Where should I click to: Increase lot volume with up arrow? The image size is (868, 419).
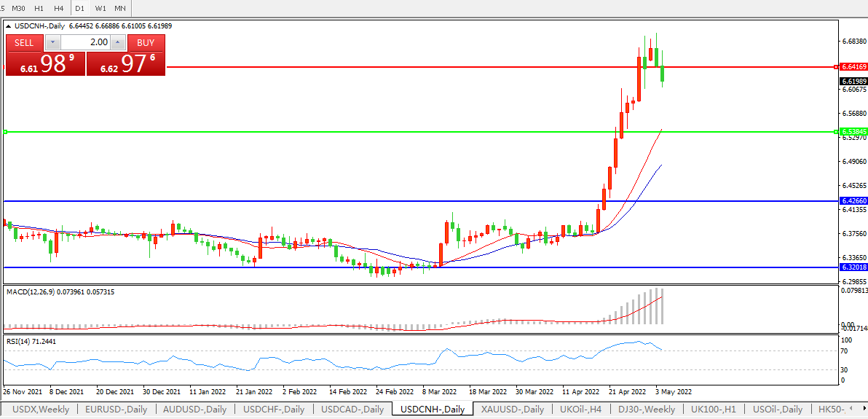[x=118, y=42]
